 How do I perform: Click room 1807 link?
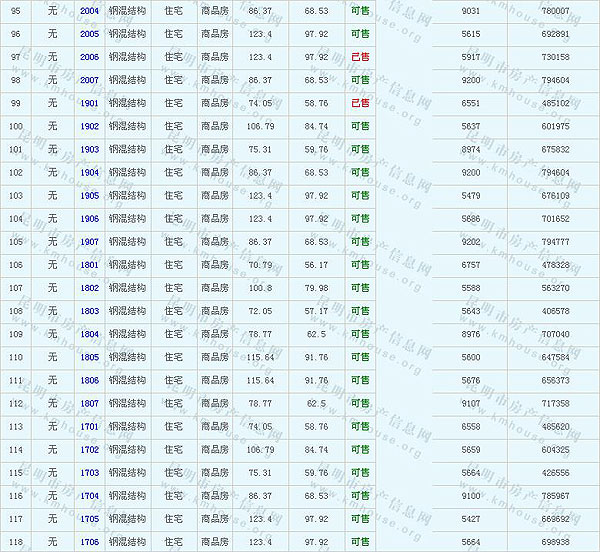[89, 403]
